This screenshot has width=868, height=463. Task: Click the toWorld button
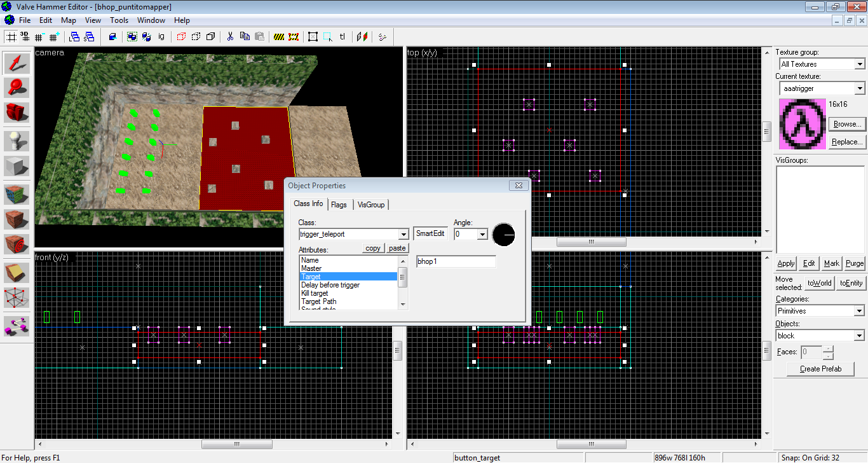tap(819, 283)
